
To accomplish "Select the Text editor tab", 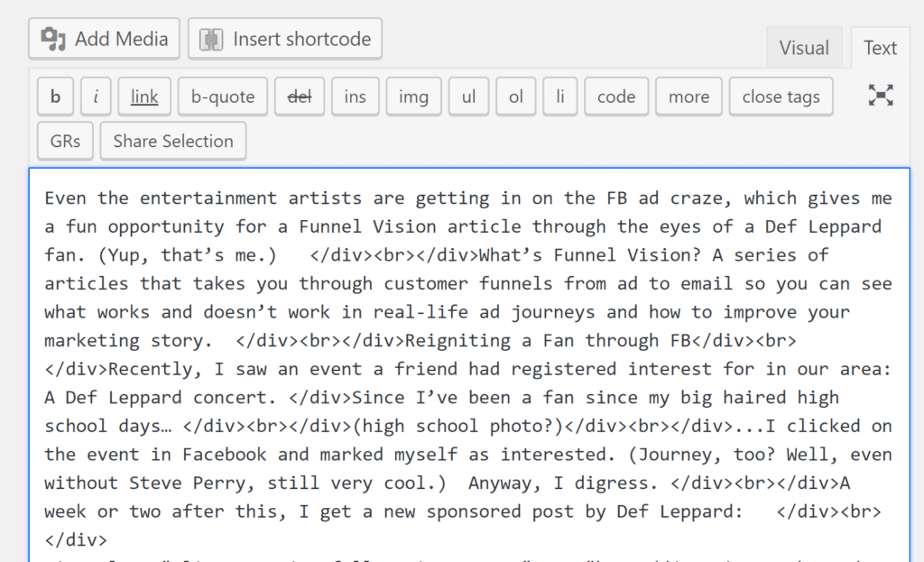I will pyautogui.click(x=880, y=48).
